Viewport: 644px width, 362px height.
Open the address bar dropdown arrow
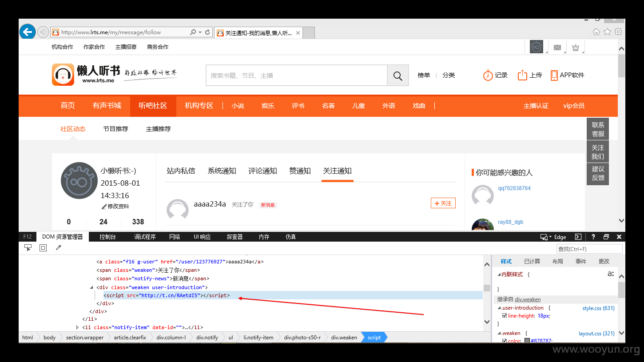tap(200, 32)
